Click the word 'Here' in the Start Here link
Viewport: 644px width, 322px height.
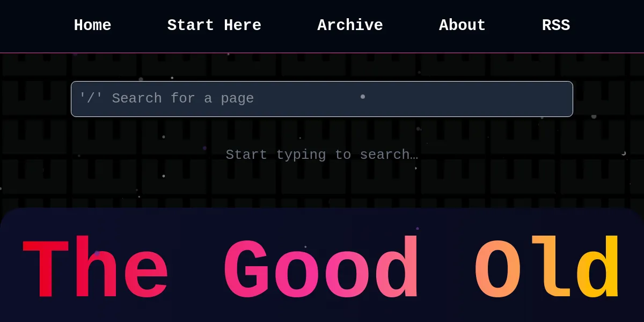(243, 25)
